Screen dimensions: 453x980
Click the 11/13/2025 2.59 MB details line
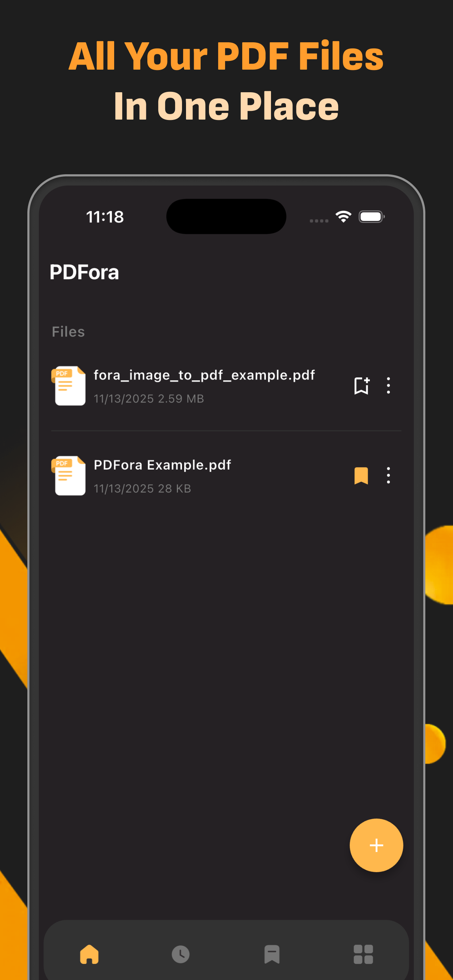(149, 399)
